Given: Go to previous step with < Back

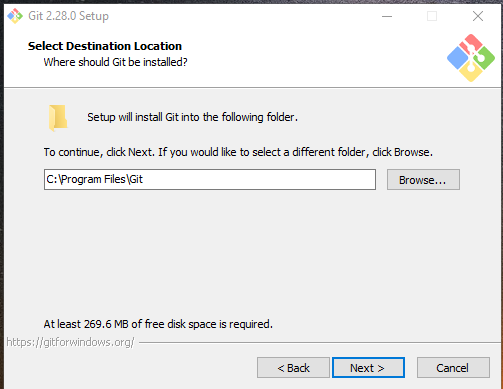Looking at the screenshot, I should [293, 368].
